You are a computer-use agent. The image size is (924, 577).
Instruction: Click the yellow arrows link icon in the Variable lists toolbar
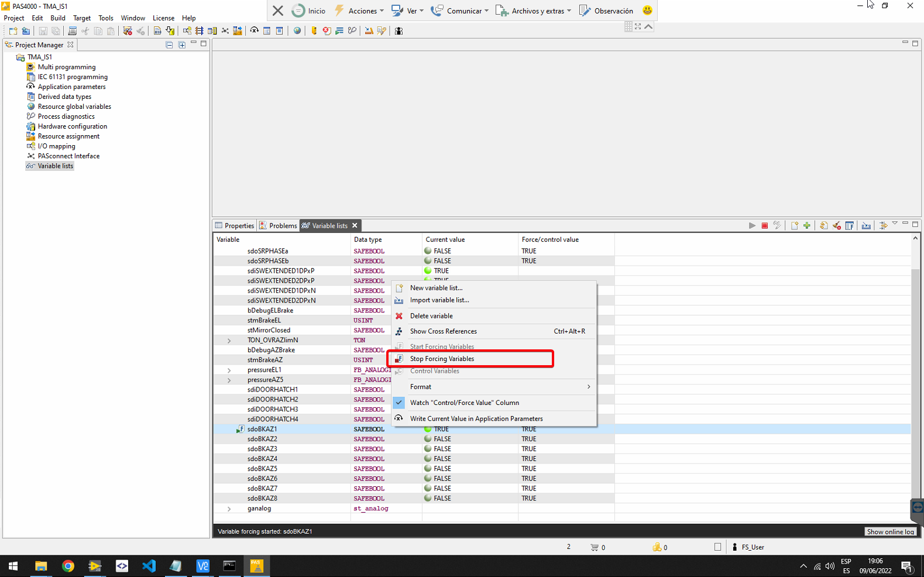[883, 225]
